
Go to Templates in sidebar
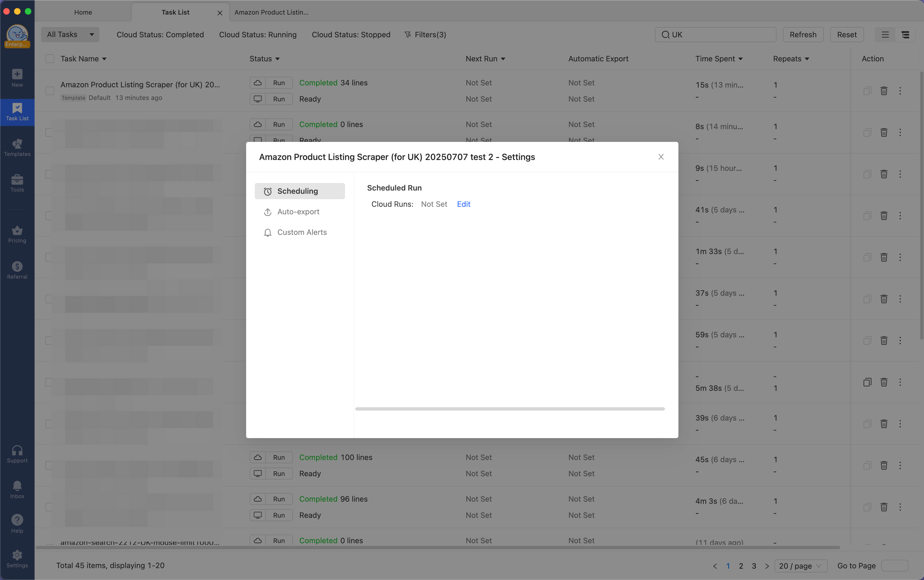pos(17,148)
